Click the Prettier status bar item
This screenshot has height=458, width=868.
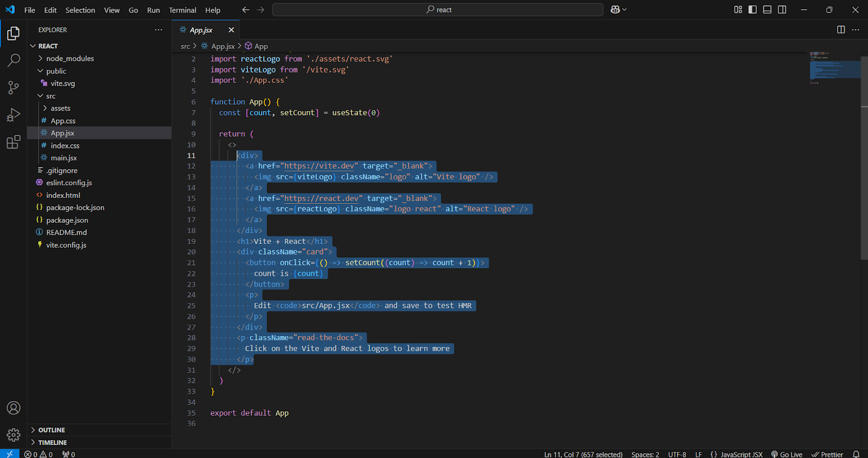(x=827, y=454)
